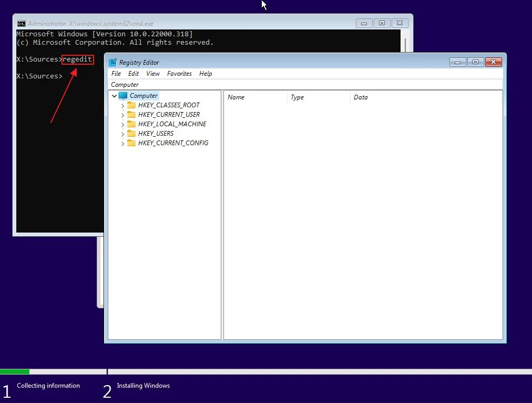This screenshot has height=403, width=532.
Task: Click the Command Prompt vertical scrollbar
Action: (405, 41)
